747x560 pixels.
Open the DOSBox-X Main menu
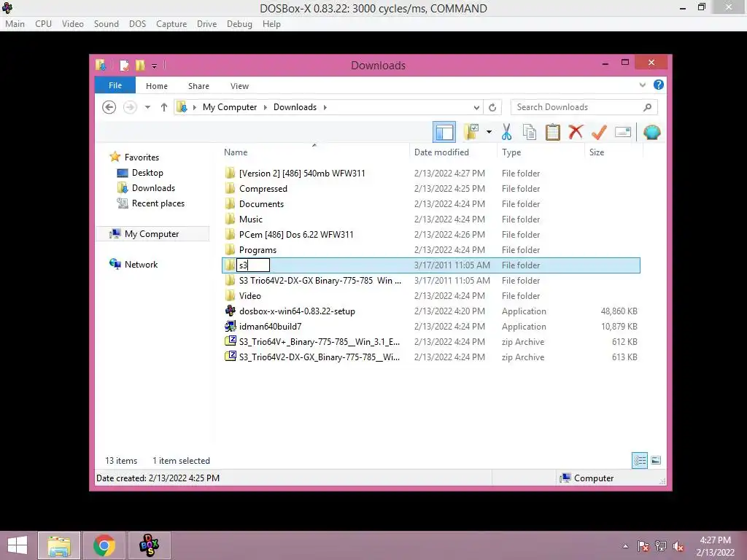coord(15,24)
